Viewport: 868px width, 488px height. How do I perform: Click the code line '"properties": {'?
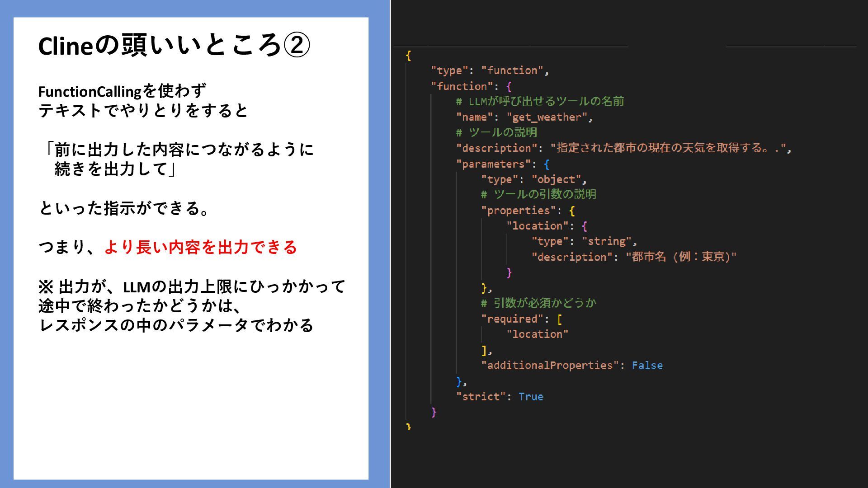click(x=528, y=211)
